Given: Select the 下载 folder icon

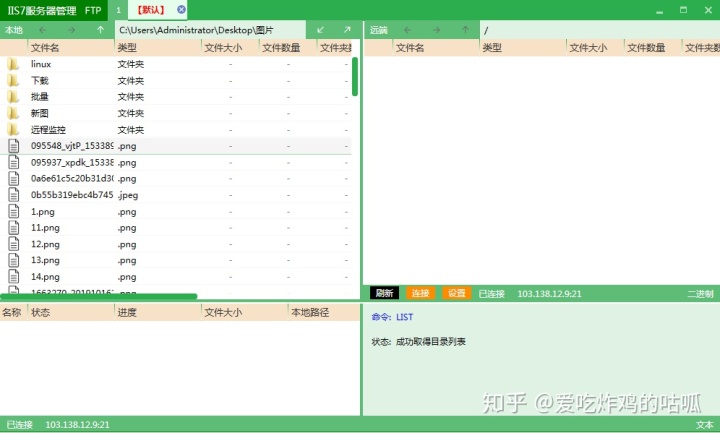Looking at the screenshot, I should click(x=13, y=80).
